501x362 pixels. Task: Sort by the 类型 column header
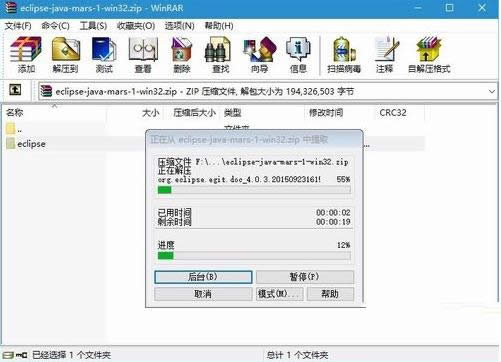coord(233,113)
